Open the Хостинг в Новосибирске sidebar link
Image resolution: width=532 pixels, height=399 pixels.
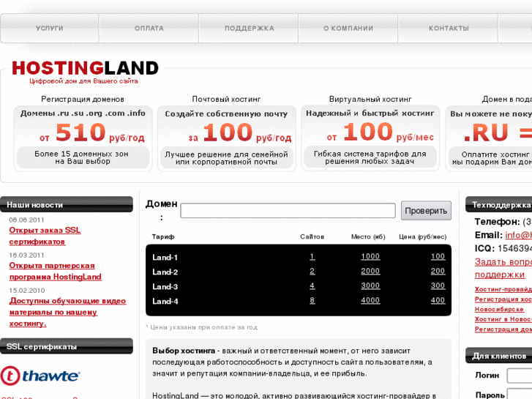[503, 319]
